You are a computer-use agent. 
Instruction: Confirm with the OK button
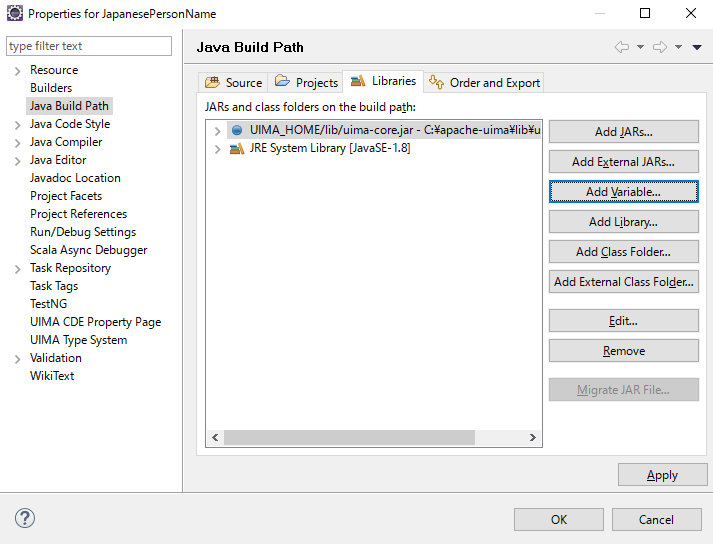[559, 519]
